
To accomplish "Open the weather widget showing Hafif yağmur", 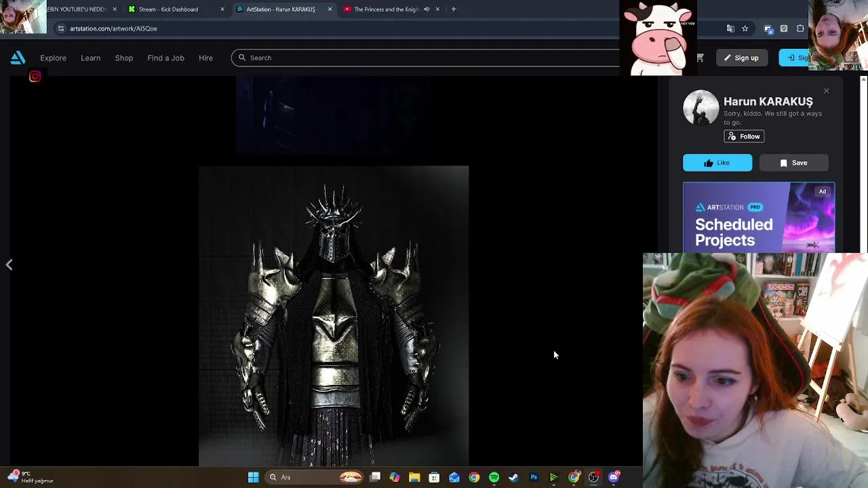I will [x=31, y=477].
